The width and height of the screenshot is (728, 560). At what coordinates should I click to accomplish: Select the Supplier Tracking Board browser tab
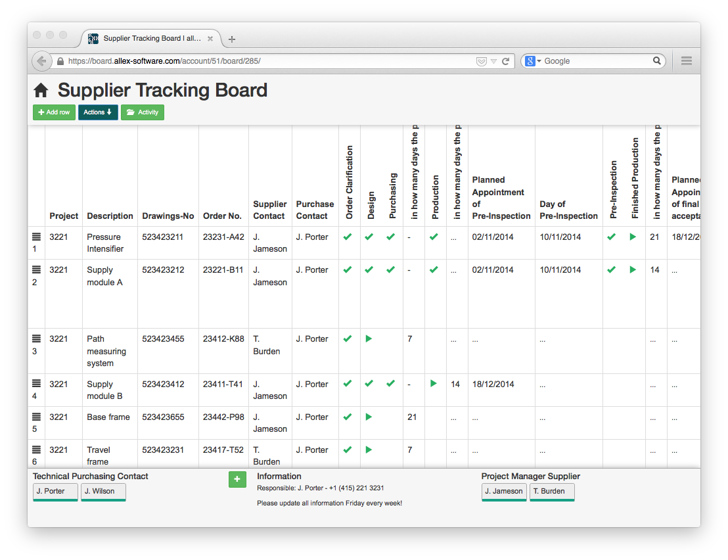click(152, 39)
